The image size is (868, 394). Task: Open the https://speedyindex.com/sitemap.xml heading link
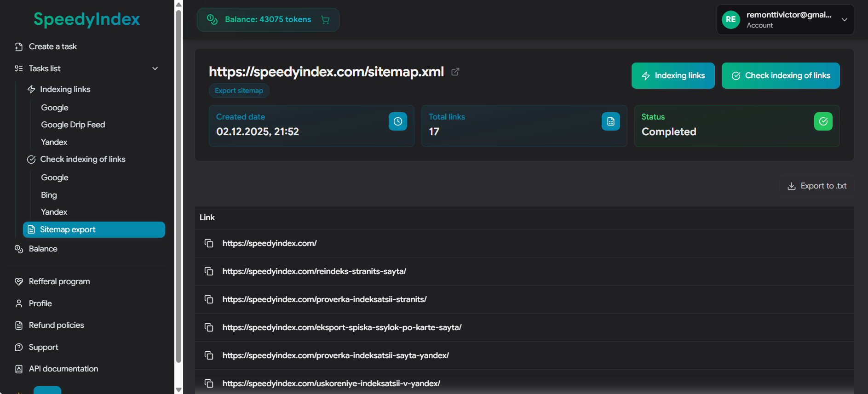tap(327, 72)
